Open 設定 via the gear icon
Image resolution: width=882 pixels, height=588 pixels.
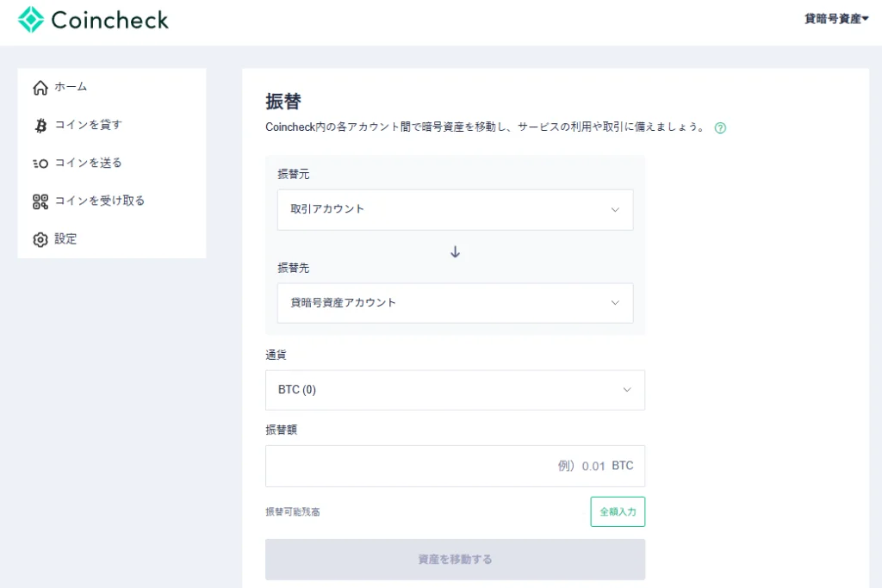pos(39,238)
